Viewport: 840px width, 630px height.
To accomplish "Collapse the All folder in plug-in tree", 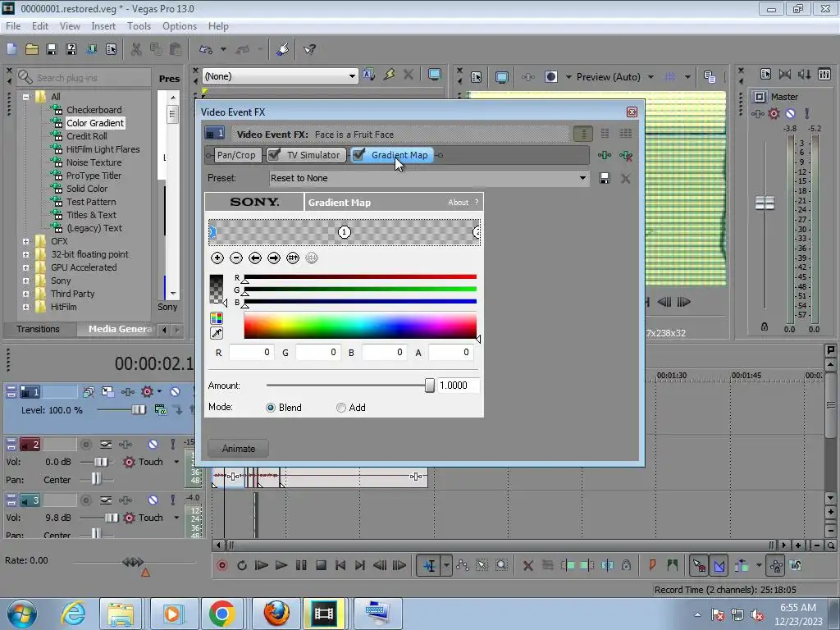I will click(x=25, y=97).
